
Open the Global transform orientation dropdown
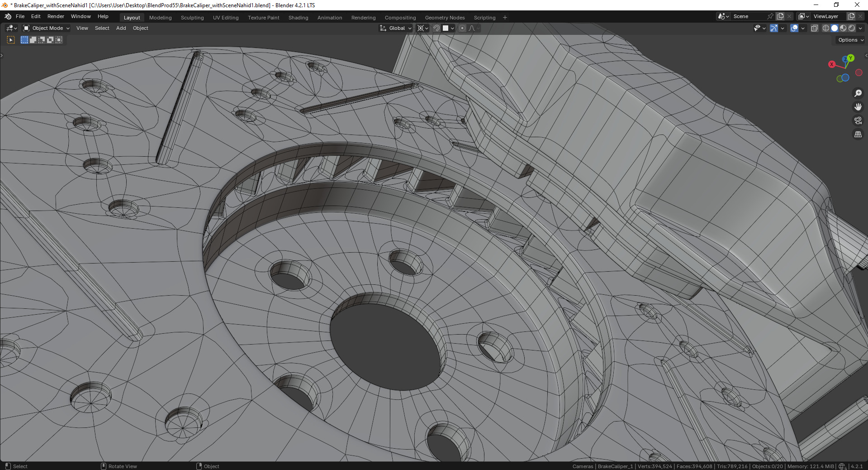point(396,28)
